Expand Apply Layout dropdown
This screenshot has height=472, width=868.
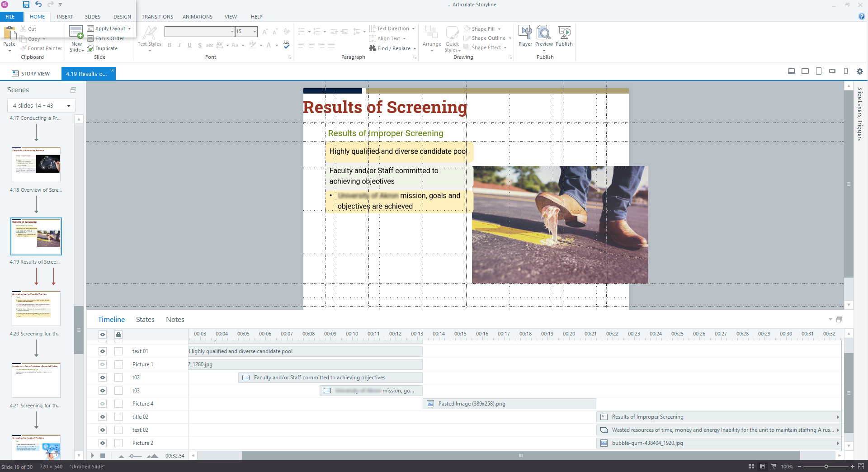pyautogui.click(x=129, y=28)
